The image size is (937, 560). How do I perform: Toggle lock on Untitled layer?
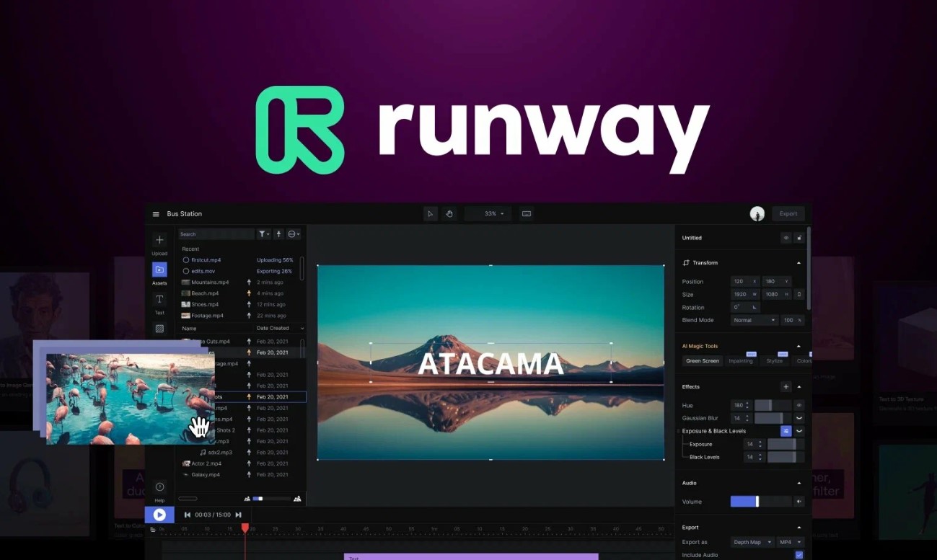[799, 238]
